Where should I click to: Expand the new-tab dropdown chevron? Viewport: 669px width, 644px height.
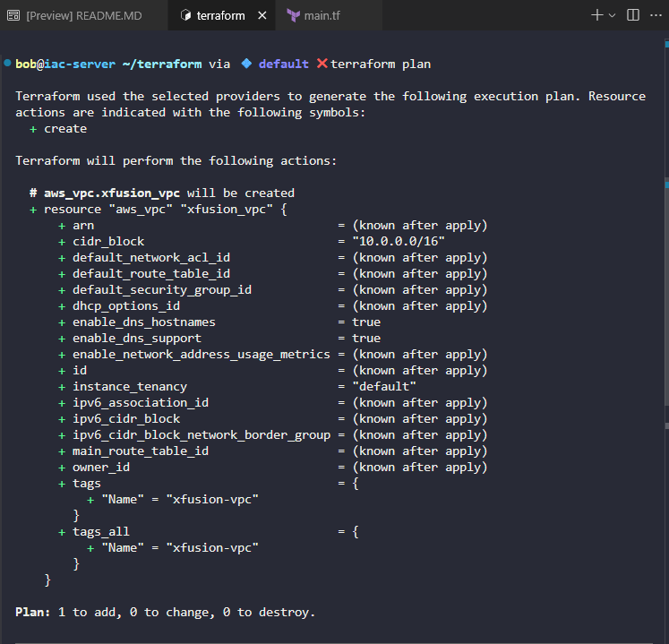612,16
